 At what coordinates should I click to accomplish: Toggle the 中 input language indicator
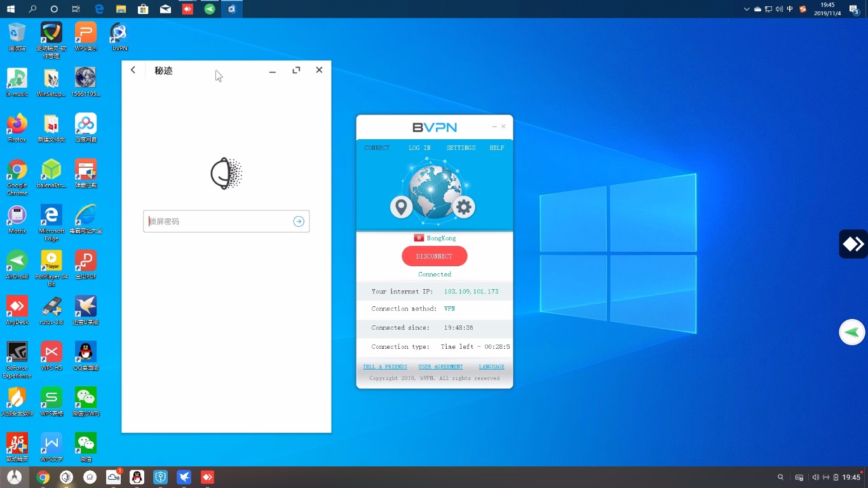coord(790,9)
